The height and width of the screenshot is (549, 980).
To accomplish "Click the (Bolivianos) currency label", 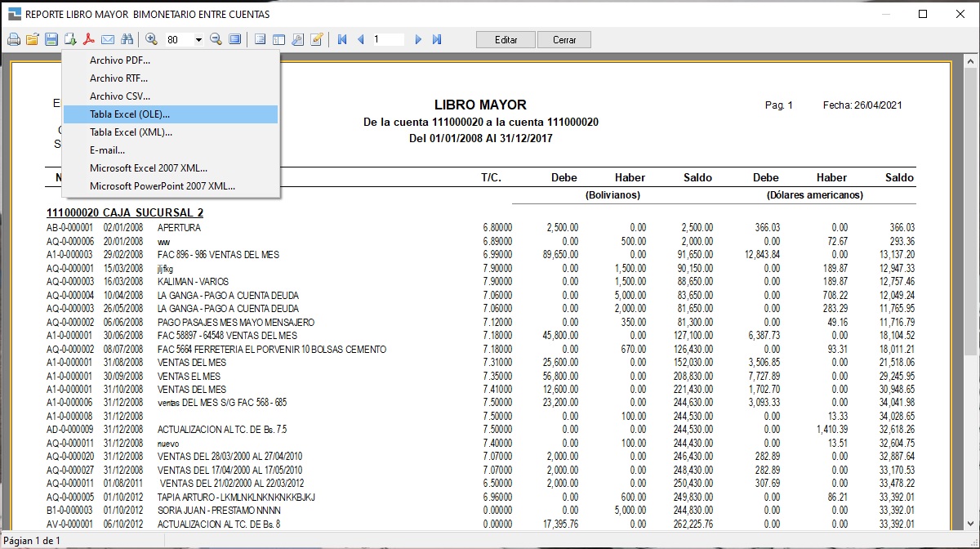I will coord(612,195).
